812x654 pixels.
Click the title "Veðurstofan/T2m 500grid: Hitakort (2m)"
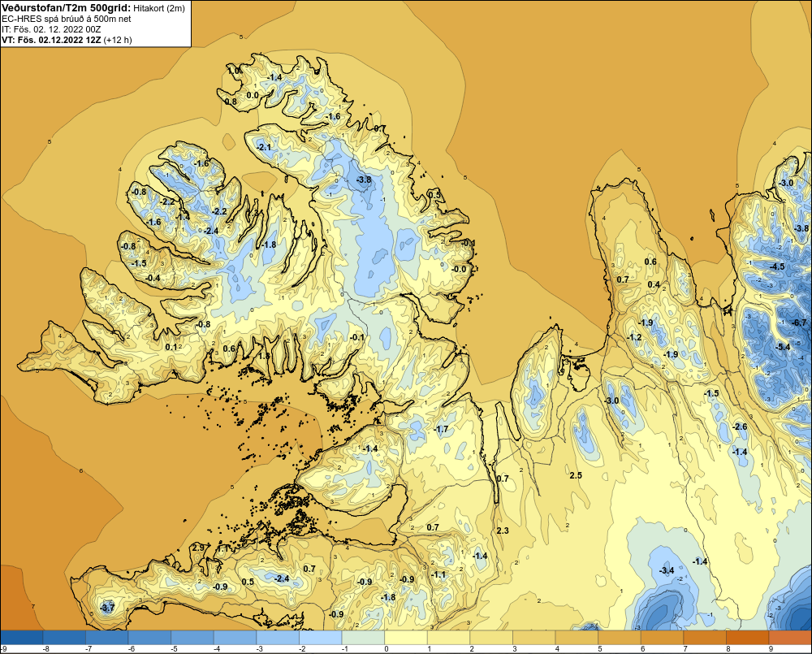pos(93,7)
